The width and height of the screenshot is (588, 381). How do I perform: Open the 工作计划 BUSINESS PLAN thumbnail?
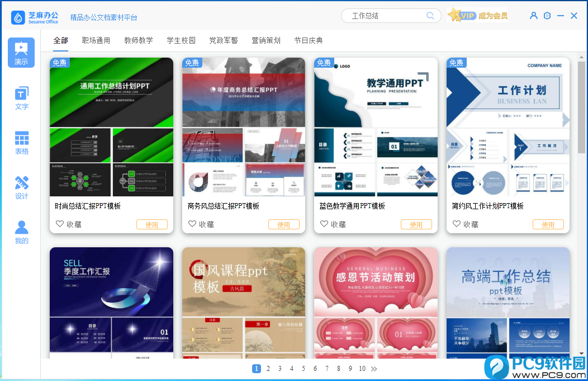pyautogui.click(x=508, y=127)
